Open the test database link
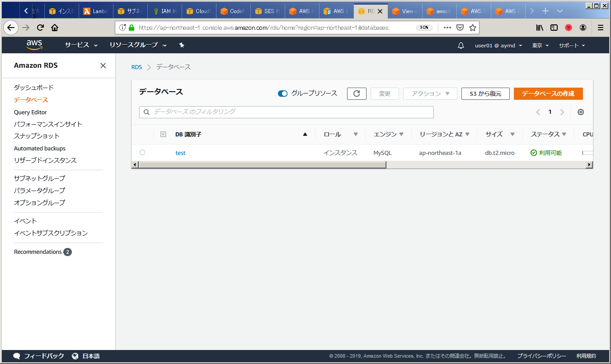This screenshot has height=364, width=611. (x=180, y=153)
